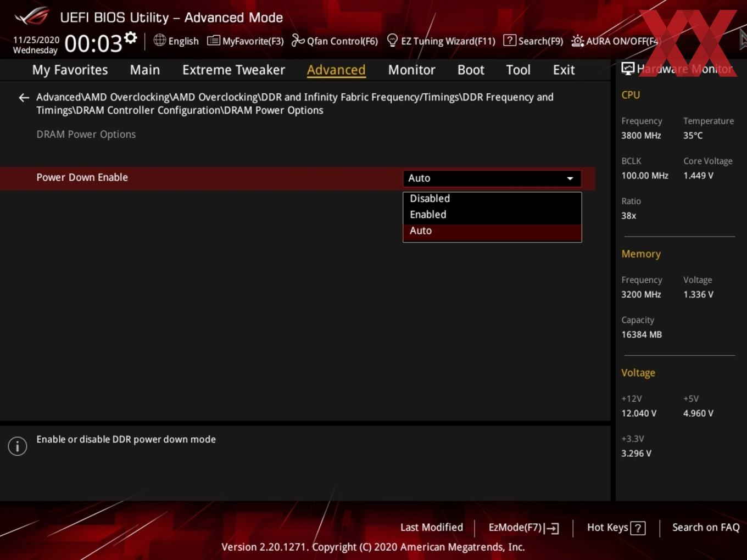Image resolution: width=747 pixels, height=560 pixels.
Task: Choose Disabled in the dropdown list
Action: pyautogui.click(x=492, y=199)
